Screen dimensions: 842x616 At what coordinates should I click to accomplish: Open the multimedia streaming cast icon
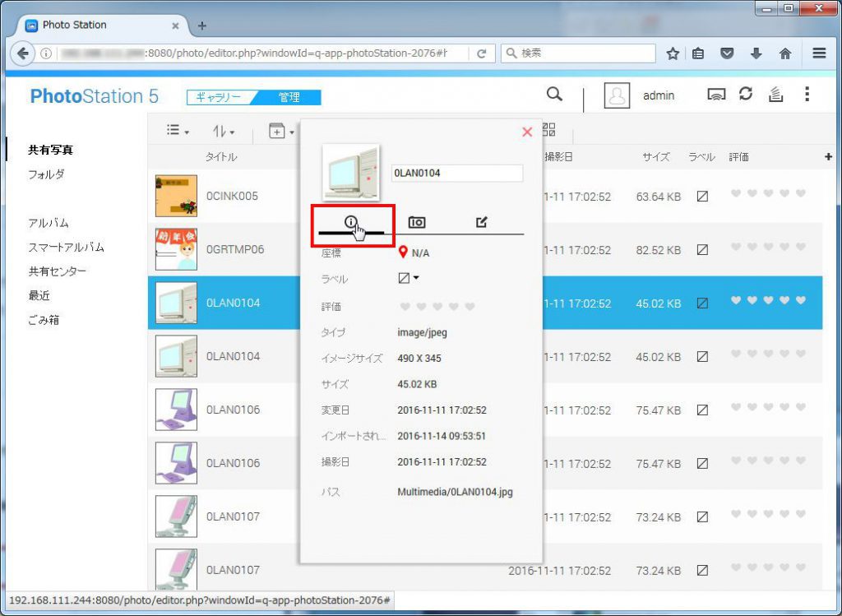point(716,95)
